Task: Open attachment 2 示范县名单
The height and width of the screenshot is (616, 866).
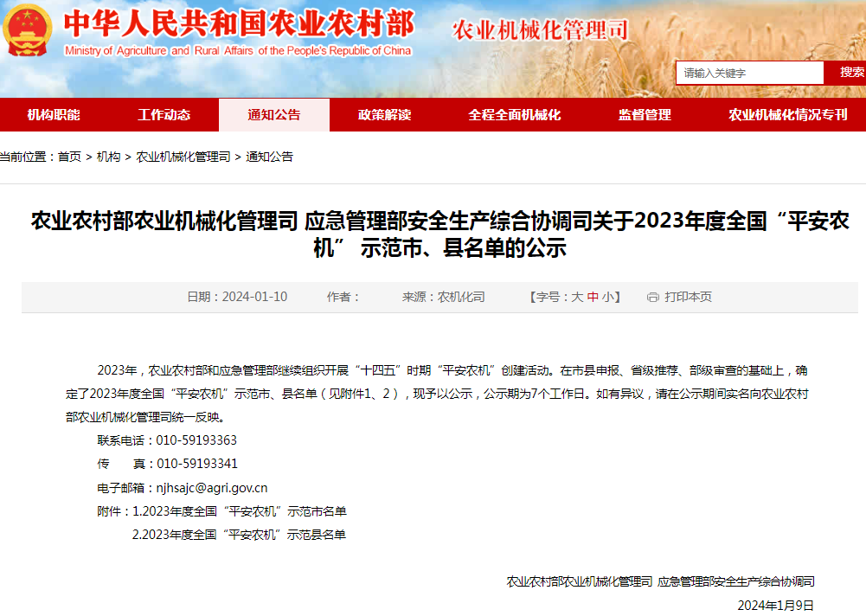Action: point(239,535)
